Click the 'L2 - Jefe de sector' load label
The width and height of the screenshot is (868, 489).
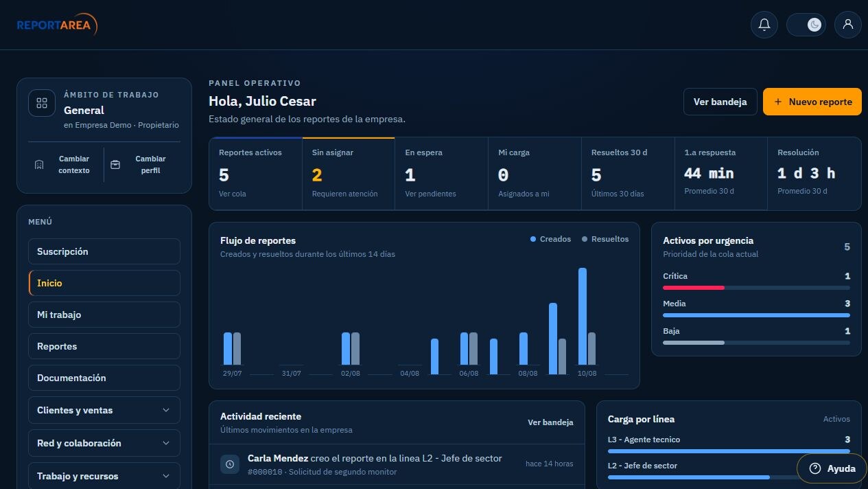tap(642, 466)
